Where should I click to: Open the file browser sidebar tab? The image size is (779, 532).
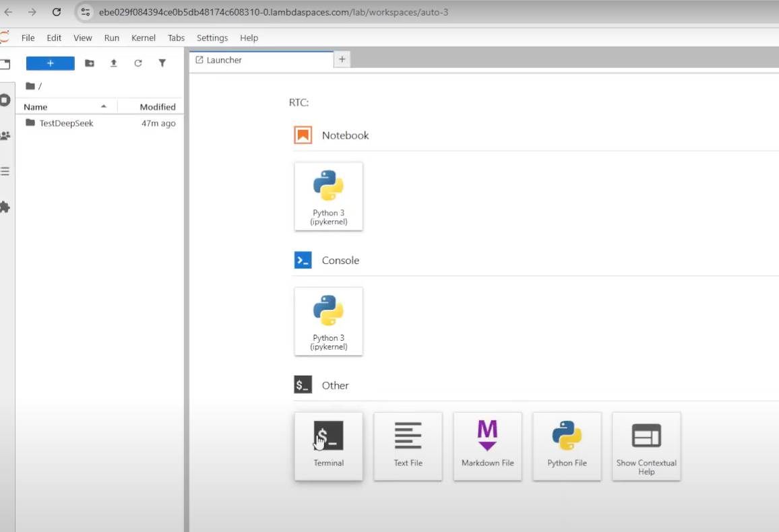(5, 64)
